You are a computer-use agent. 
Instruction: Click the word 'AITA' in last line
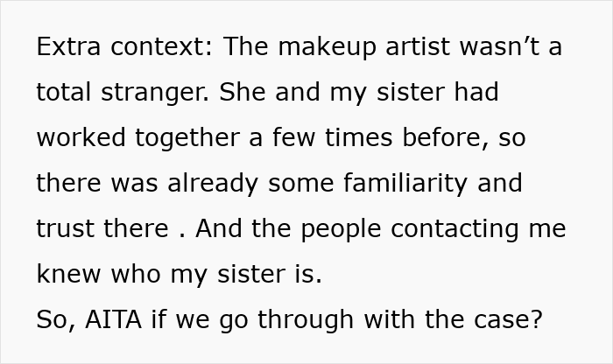click(x=113, y=319)
